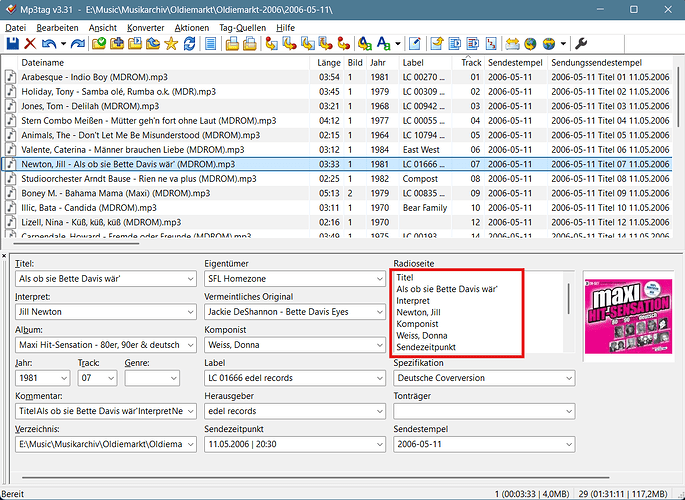Viewport: 685px width, 500px height.
Task: Click label cell Bear Family
Action: [x=425, y=208]
